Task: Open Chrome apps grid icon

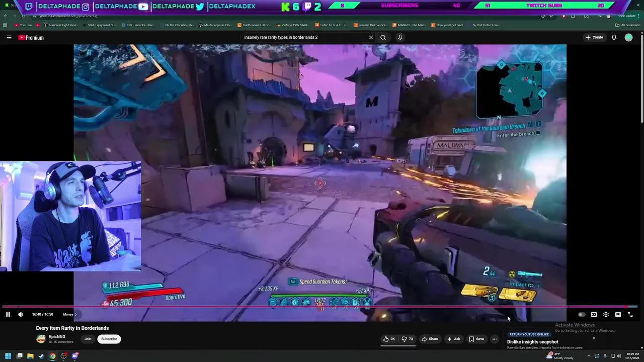Action: 5,25
